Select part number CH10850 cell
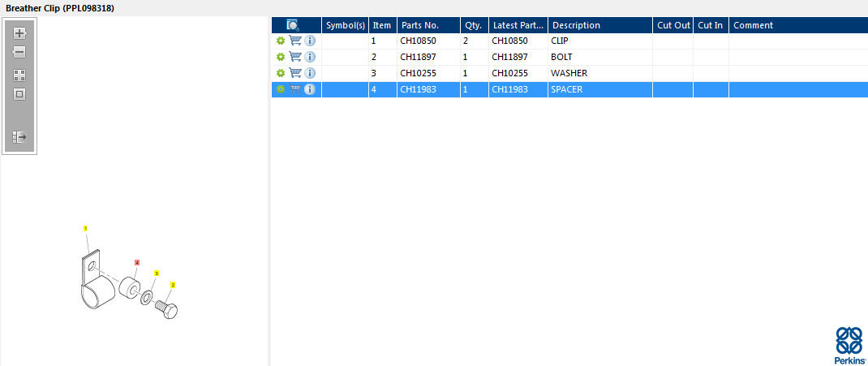 click(428, 41)
